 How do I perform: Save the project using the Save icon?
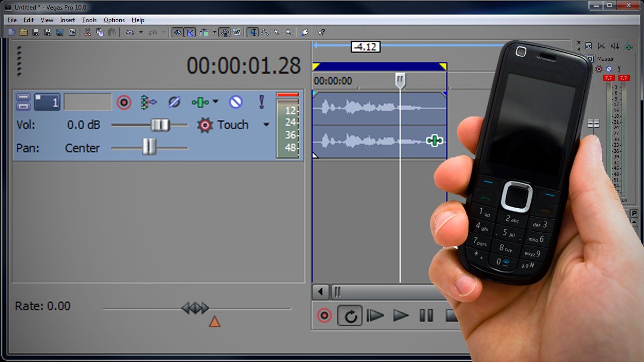(36, 32)
